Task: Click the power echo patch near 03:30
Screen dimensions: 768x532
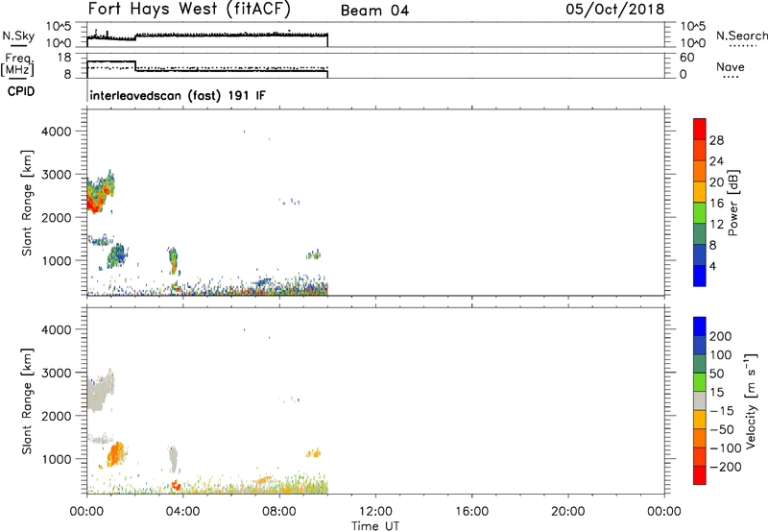Action: tap(173, 261)
